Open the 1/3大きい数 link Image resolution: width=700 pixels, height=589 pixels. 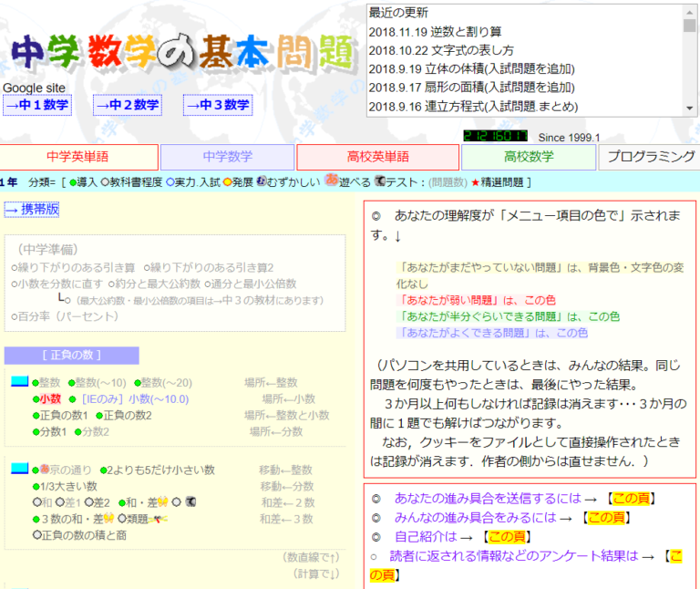click(x=68, y=486)
